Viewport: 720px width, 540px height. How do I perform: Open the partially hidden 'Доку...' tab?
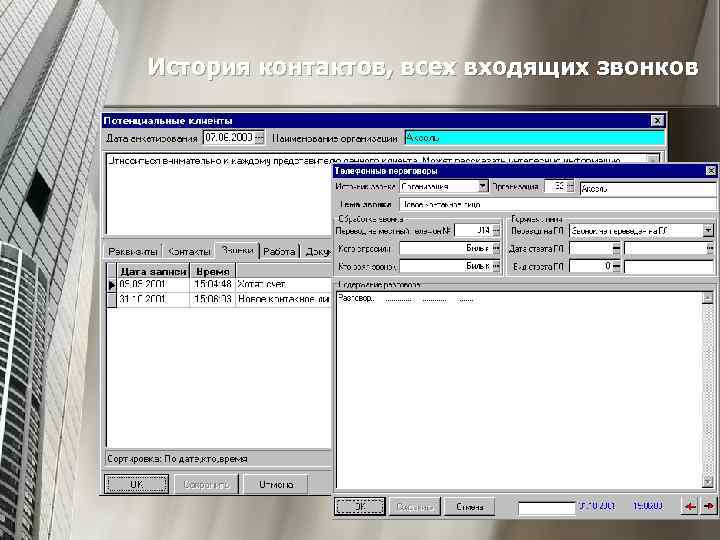[318, 252]
